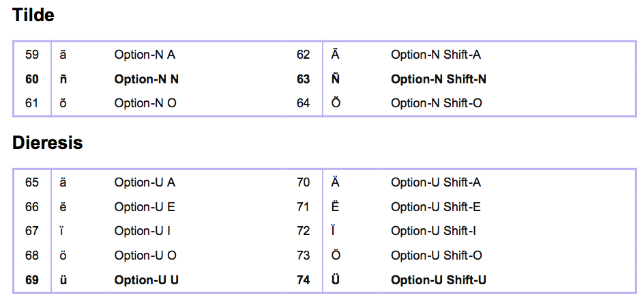644x302 pixels.
Task: Click the bold ü character
Action: click(63, 280)
